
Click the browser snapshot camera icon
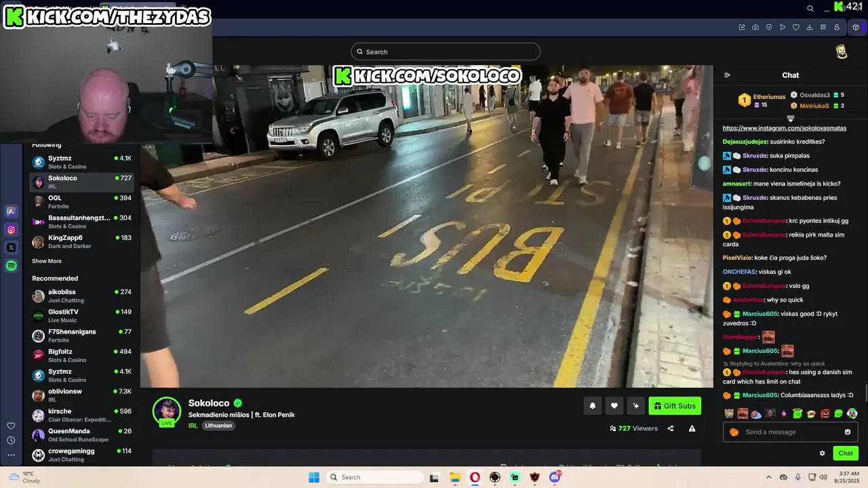[x=755, y=27]
